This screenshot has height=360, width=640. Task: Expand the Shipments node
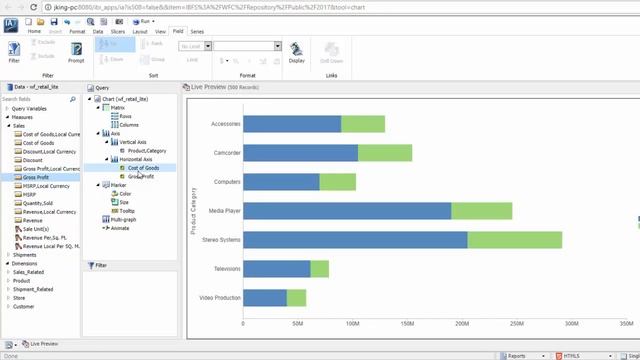pos(9,255)
